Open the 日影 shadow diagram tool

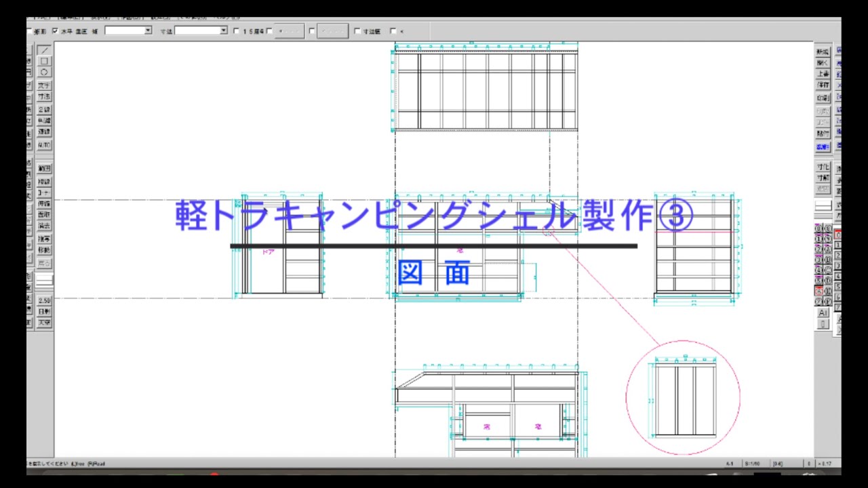point(44,312)
